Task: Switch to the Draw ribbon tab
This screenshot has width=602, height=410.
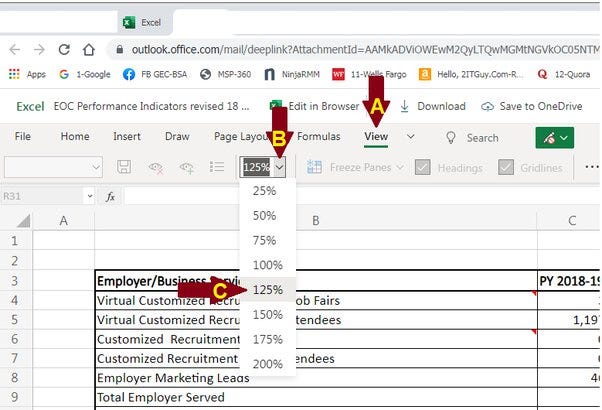Action: click(x=177, y=136)
